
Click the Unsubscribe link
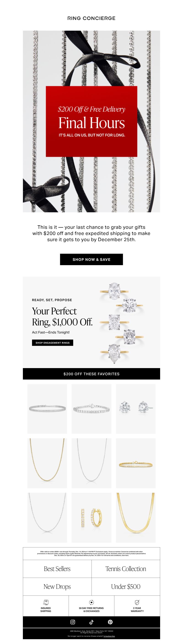click(109, 636)
